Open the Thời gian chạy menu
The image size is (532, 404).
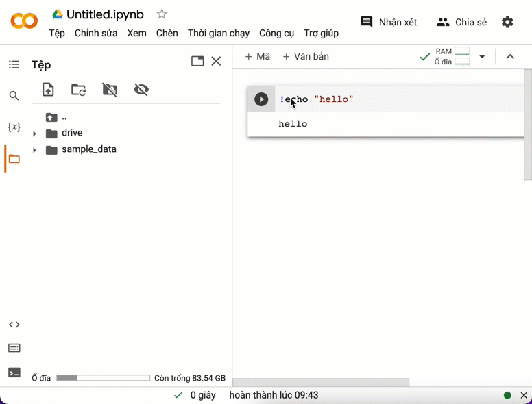click(x=219, y=33)
